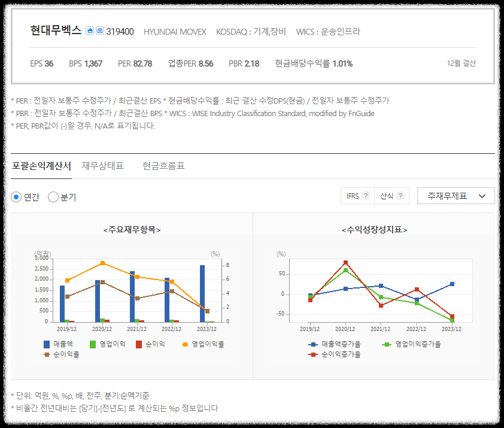Toggle the 영업이익증가율 green legend marker
This screenshot has width=504, height=428.
click(x=387, y=344)
